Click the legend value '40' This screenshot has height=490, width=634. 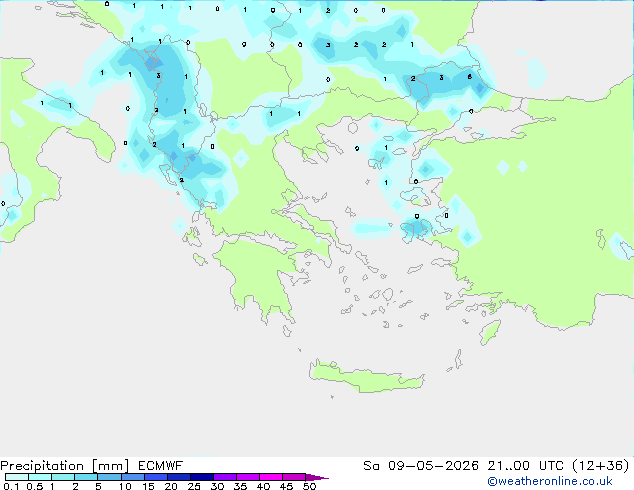263,486
